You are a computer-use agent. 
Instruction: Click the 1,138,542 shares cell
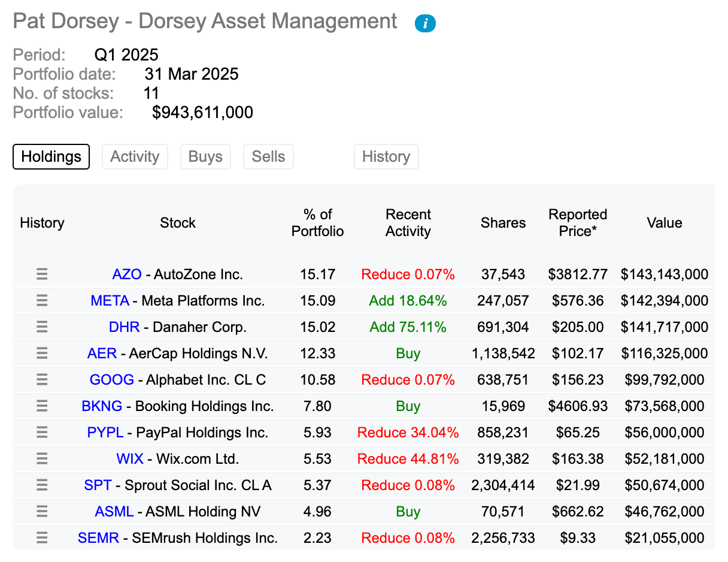coord(503,353)
